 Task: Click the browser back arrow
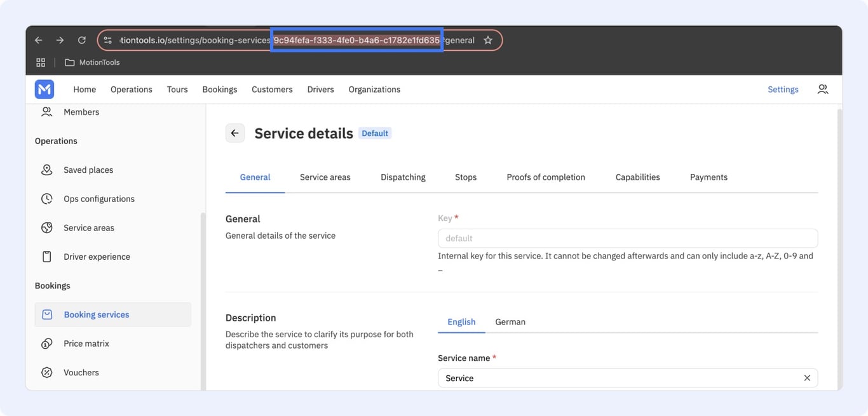tap(39, 40)
